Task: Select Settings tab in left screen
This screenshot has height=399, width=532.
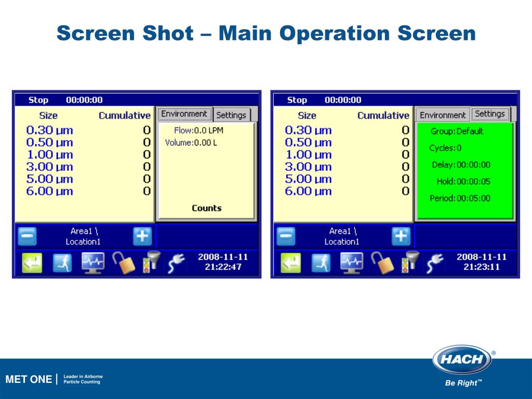Action: pos(231,115)
